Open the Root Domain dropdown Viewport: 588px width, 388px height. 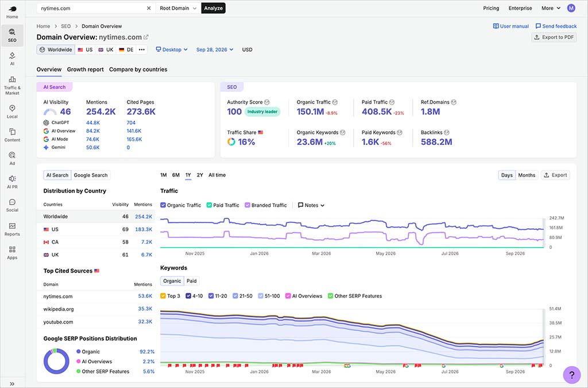(178, 8)
